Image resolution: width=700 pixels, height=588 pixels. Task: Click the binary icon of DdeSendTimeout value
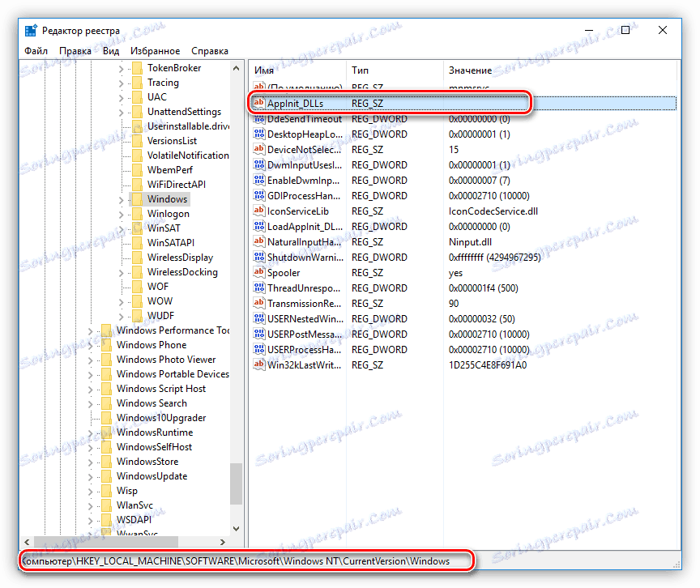click(259, 119)
